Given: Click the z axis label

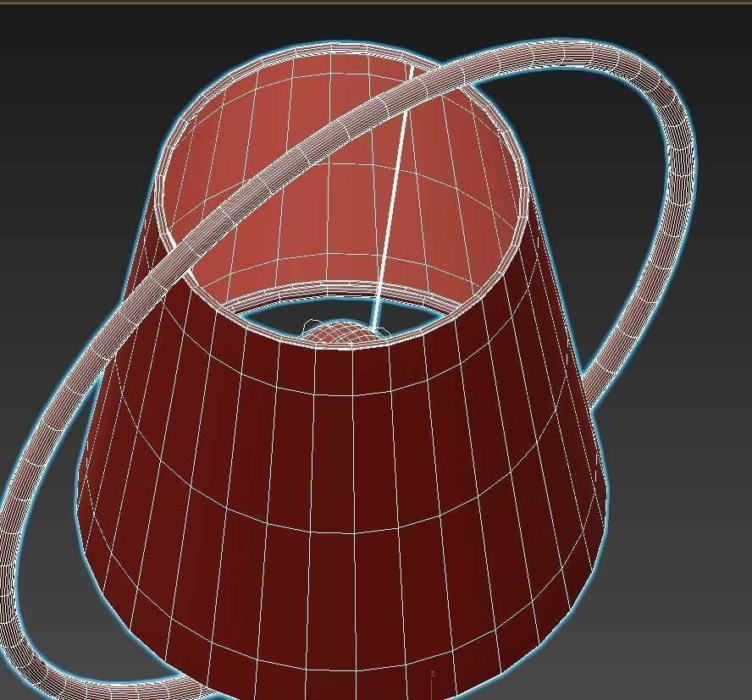Looking at the screenshot, I should [432, 674].
